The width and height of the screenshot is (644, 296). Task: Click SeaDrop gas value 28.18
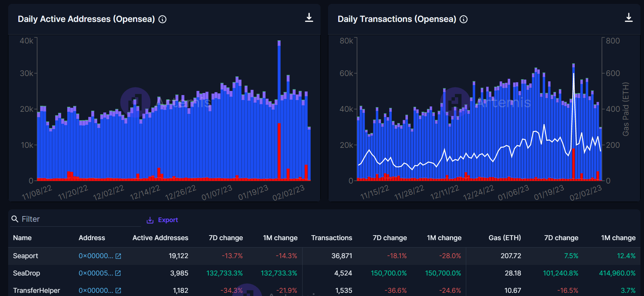point(513,273)
